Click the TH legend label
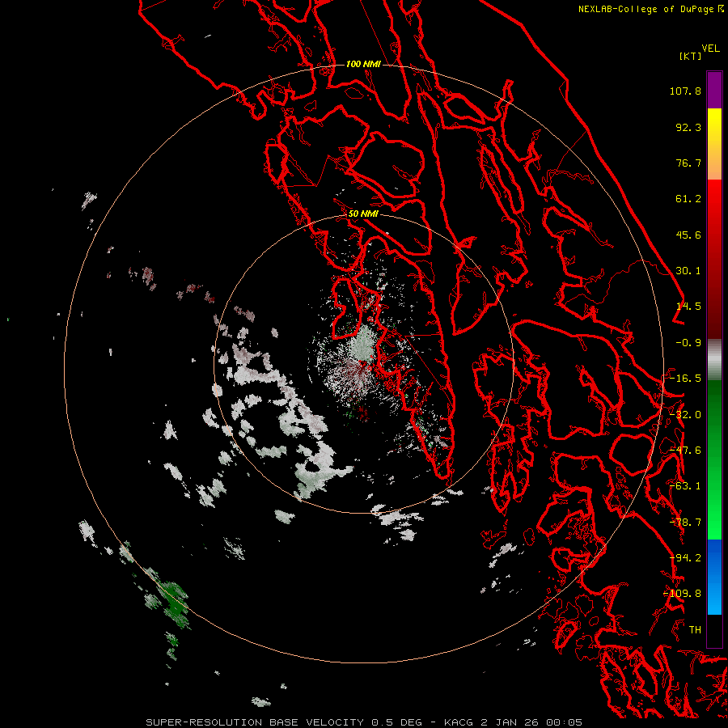 (695, 630)
